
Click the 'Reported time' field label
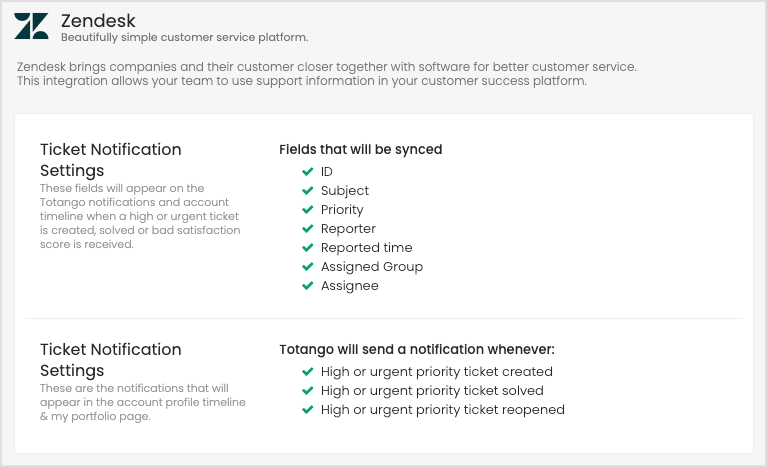[366, 248]
